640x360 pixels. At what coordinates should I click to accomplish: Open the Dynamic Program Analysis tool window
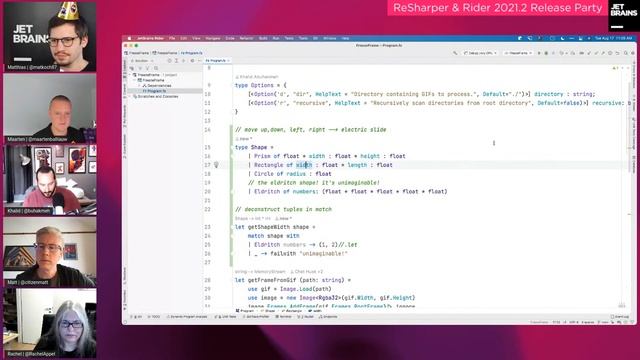[187, 317]
